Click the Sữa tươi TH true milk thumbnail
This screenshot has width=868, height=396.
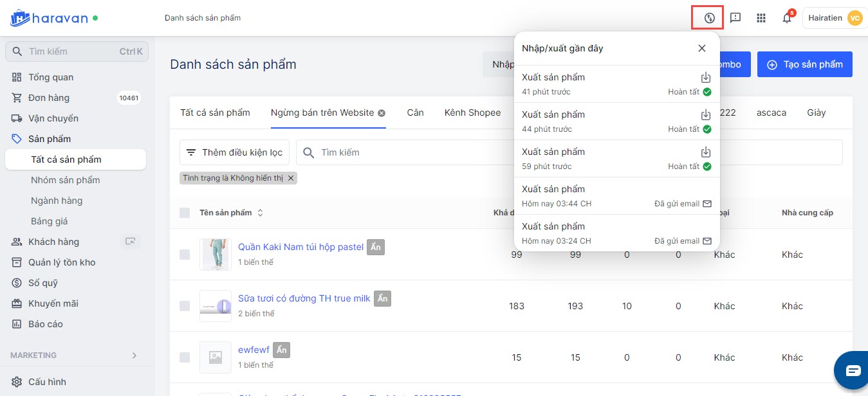[x=216, y=306]
